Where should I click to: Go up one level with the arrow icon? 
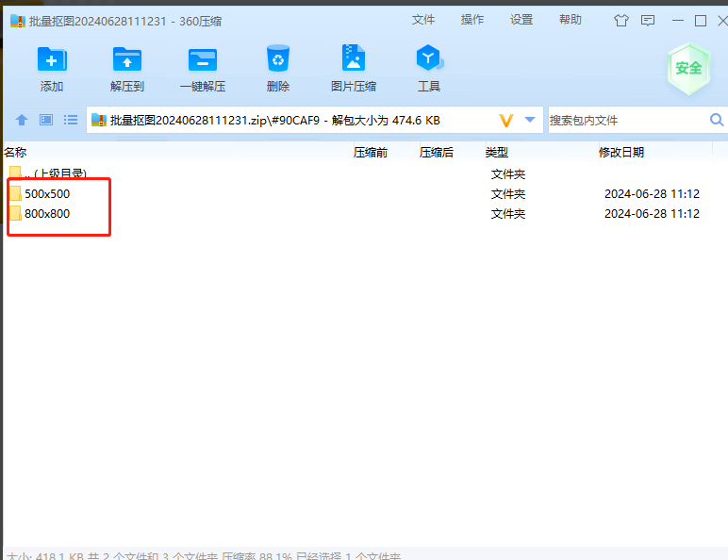click(x=22, y=121)
